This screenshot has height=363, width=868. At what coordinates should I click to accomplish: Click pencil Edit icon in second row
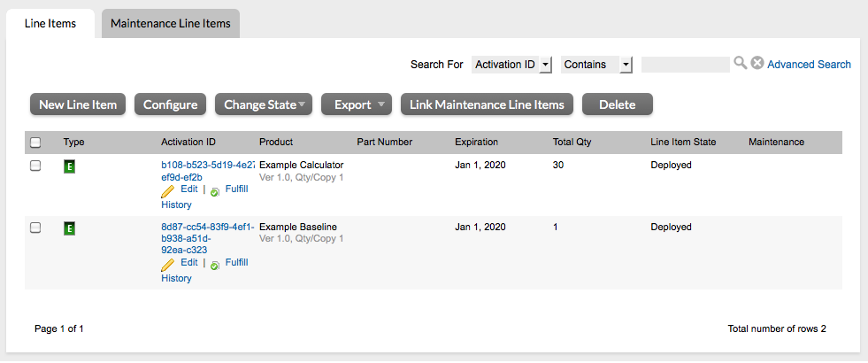tap(167, 264)
